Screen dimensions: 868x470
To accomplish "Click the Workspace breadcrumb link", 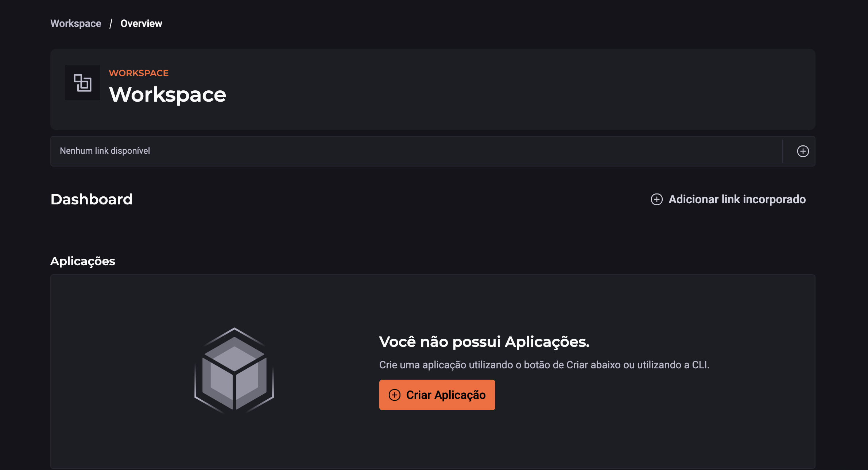I will 76,24.
